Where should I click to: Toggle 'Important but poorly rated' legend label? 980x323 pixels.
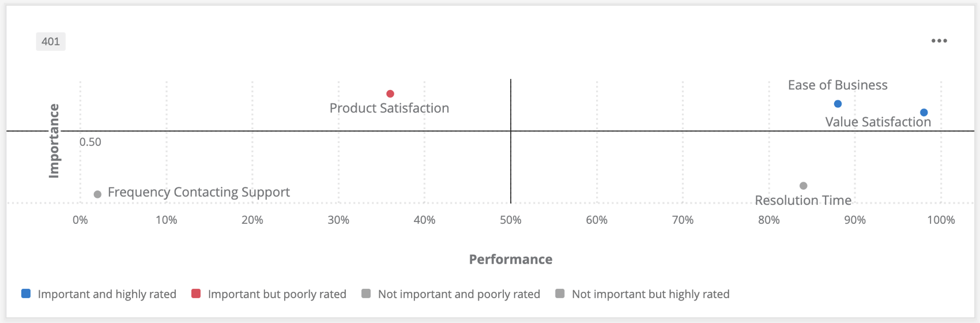[277, 294]
